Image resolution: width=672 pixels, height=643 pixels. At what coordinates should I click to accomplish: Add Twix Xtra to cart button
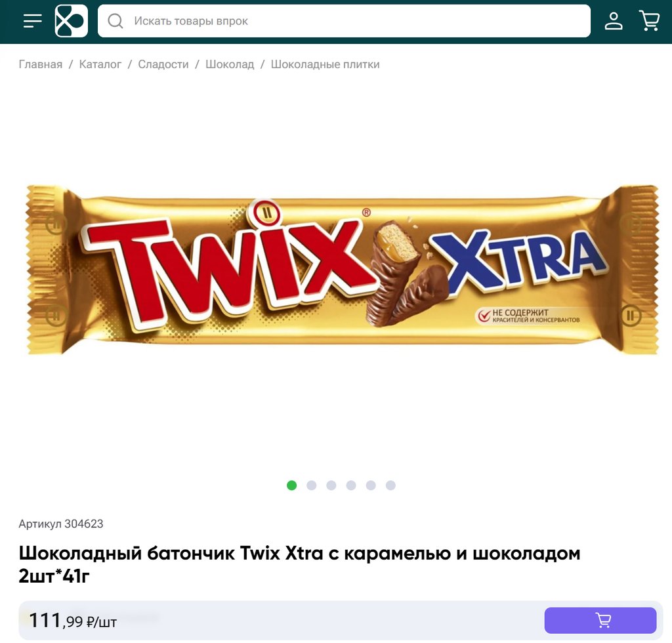(600, 620)
